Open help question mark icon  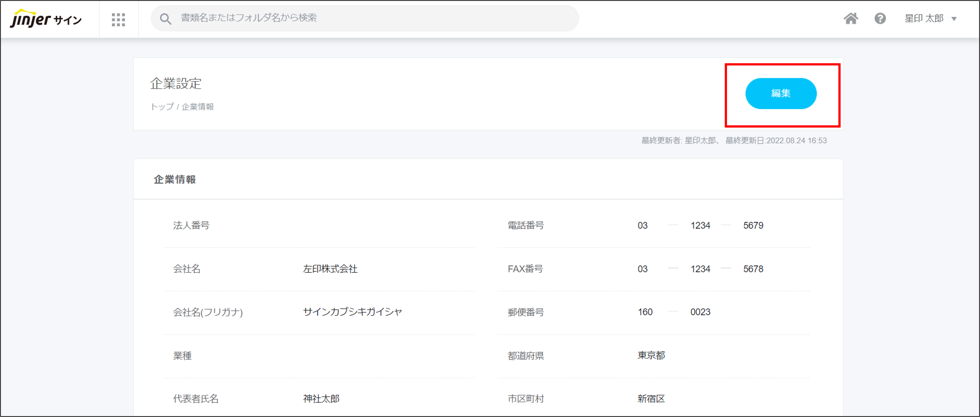pos(880,18)
